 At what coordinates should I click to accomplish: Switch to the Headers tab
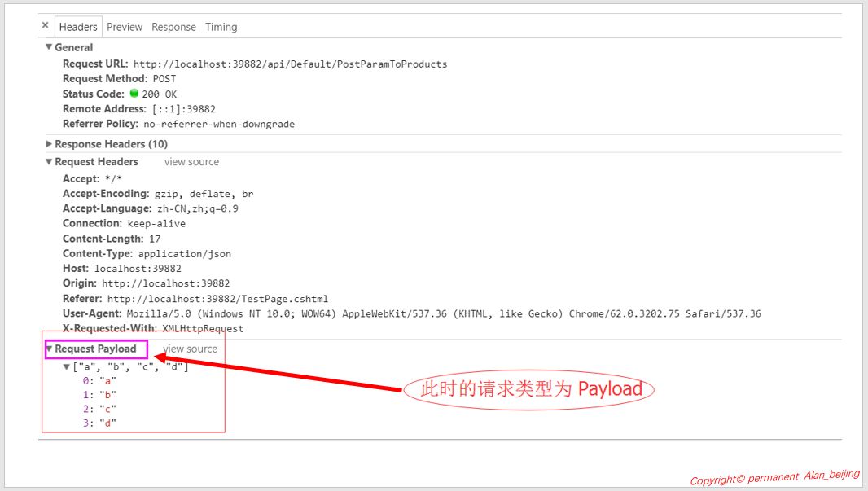78,27
